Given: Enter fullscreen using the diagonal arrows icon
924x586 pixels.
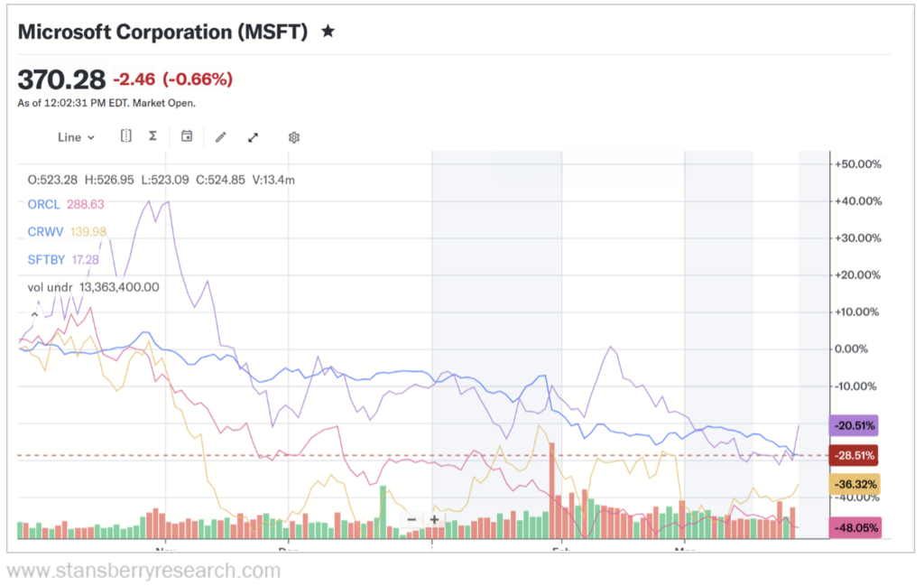Looking at the screenshot, I should click(253, 136).
